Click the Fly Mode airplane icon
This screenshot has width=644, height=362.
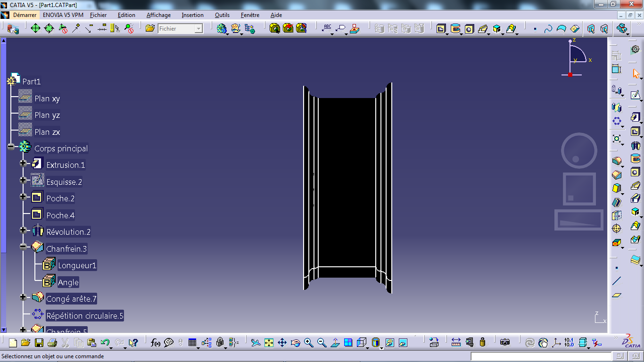coord(256,343)
